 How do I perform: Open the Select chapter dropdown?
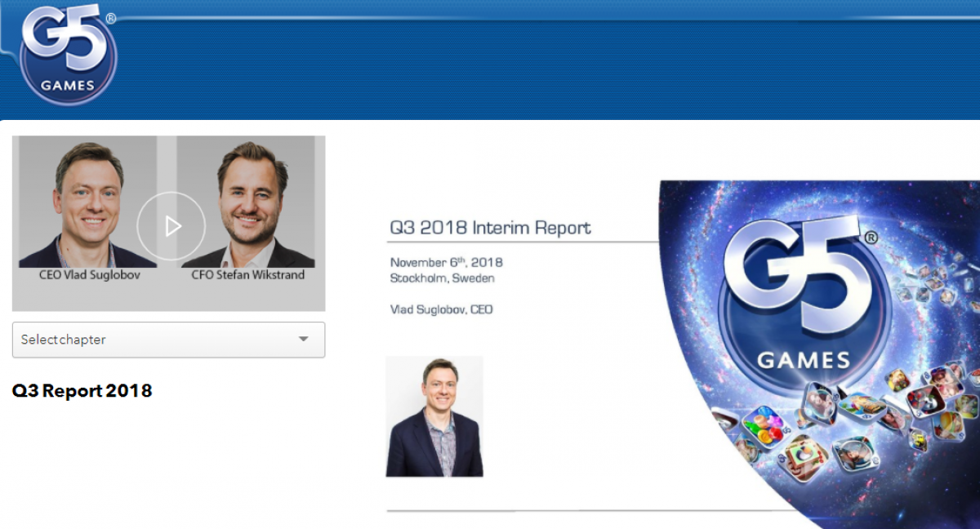point(168,340)
